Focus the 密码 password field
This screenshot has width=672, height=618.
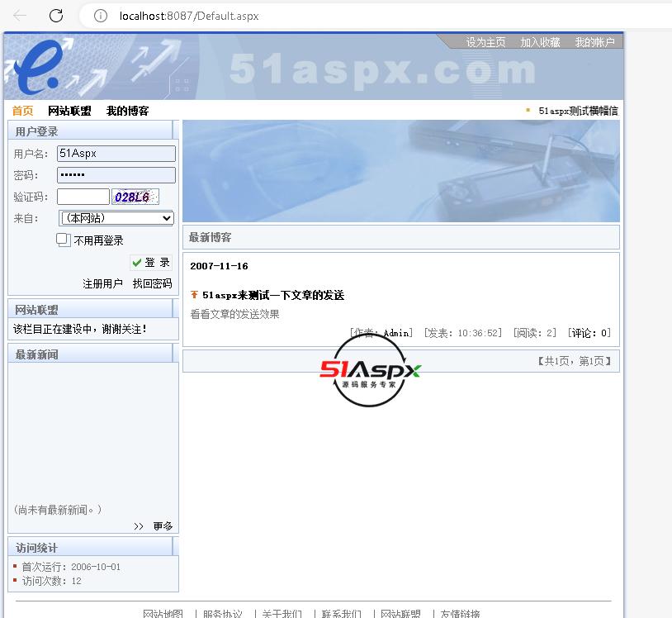(116, 175)
